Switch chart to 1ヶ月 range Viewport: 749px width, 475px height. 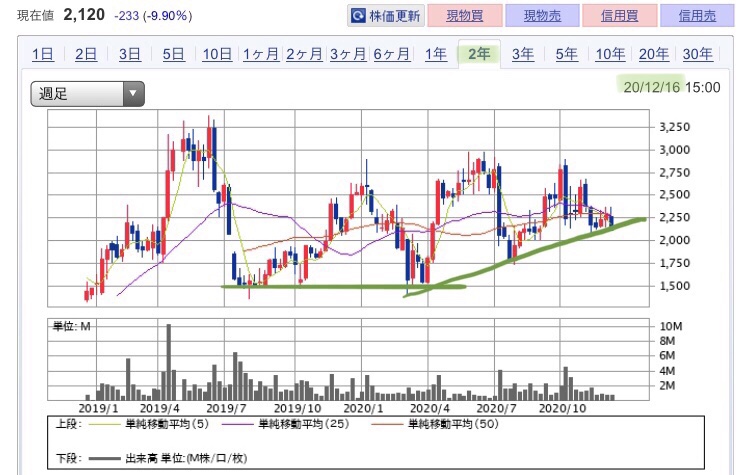[x=261, y=54]
